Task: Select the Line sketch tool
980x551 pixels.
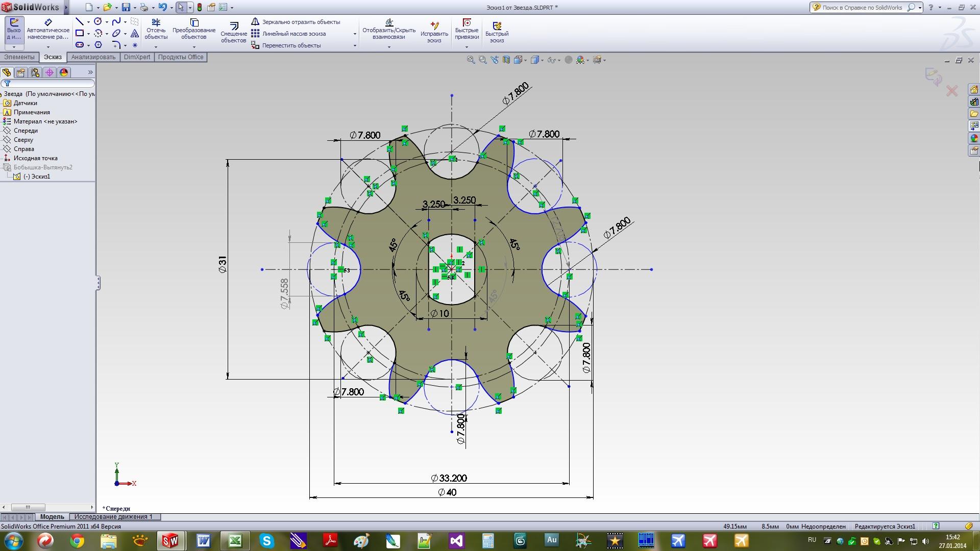Action: coord(80,21)
